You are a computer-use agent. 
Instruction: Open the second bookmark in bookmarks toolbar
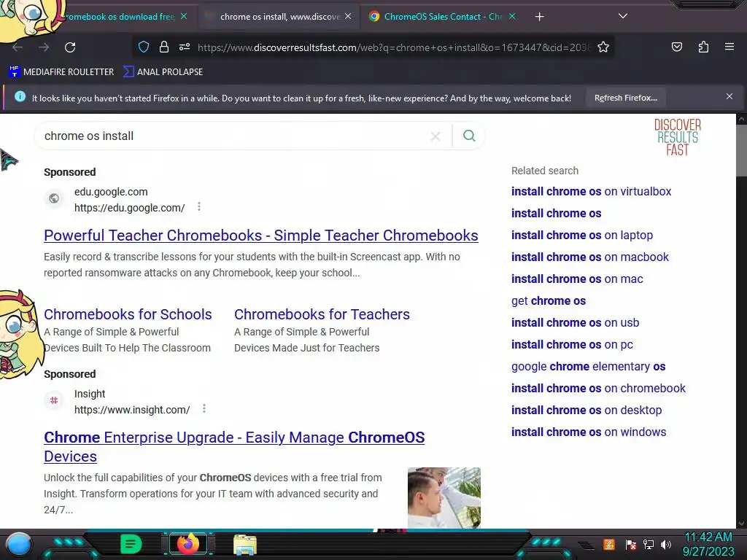click(163, 72)
